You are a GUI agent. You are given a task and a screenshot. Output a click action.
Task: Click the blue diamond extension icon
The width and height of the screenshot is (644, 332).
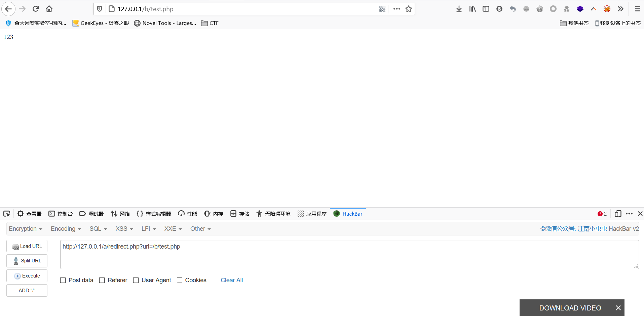coord(580,9)
